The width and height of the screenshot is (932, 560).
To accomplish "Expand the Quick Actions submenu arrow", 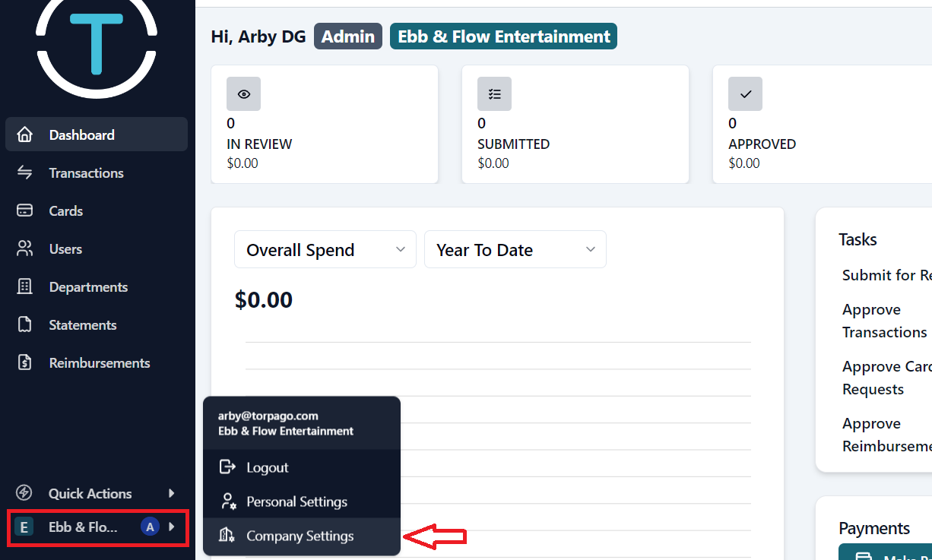I will [172, 493].
